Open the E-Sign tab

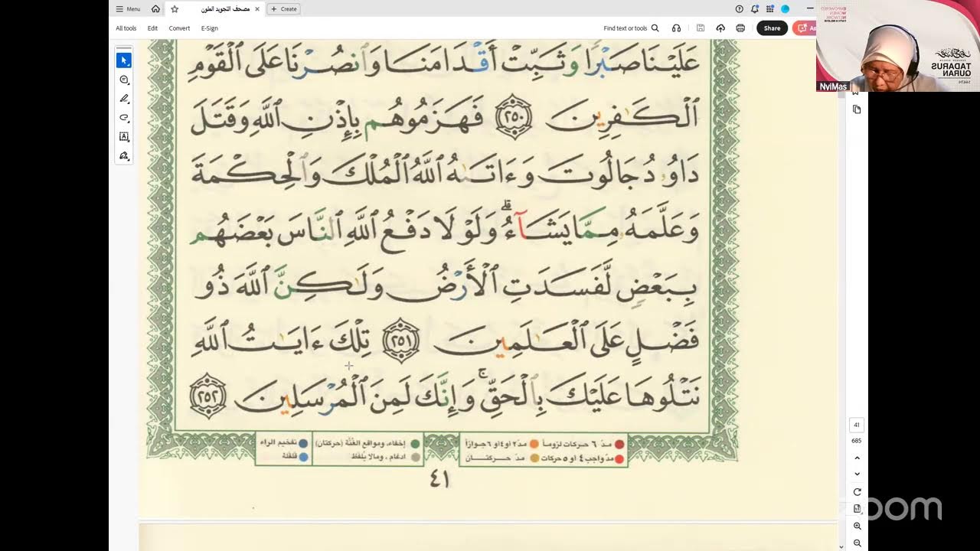pyautogui.click(x=210, y=28)
